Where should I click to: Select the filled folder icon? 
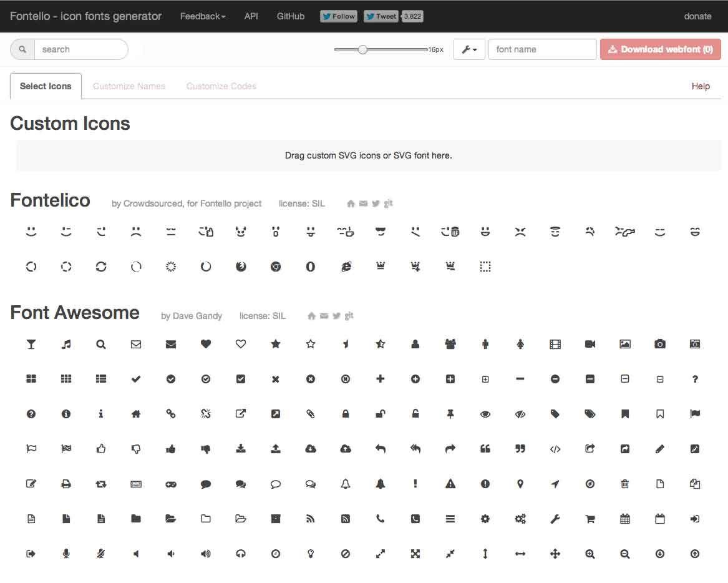tap(135, 519)
